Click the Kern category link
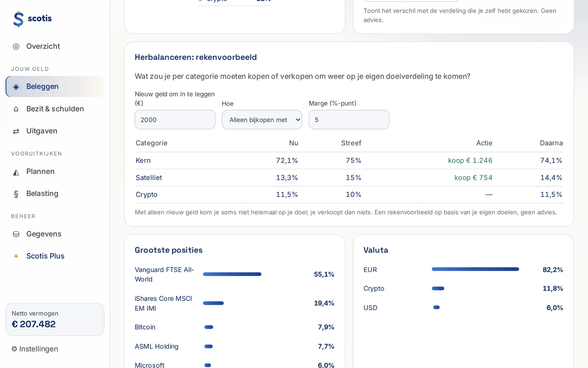This screenshot has width=588, height=368. tap(143, 160)
